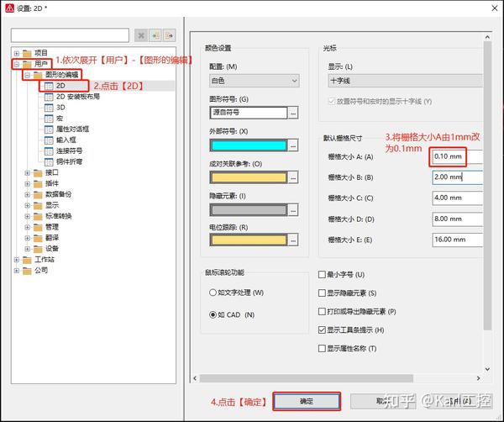Viewport: 504px width, 422px height.
Task: Click the 2D 安装板布局 page icon
Action: tap(49, 97)
